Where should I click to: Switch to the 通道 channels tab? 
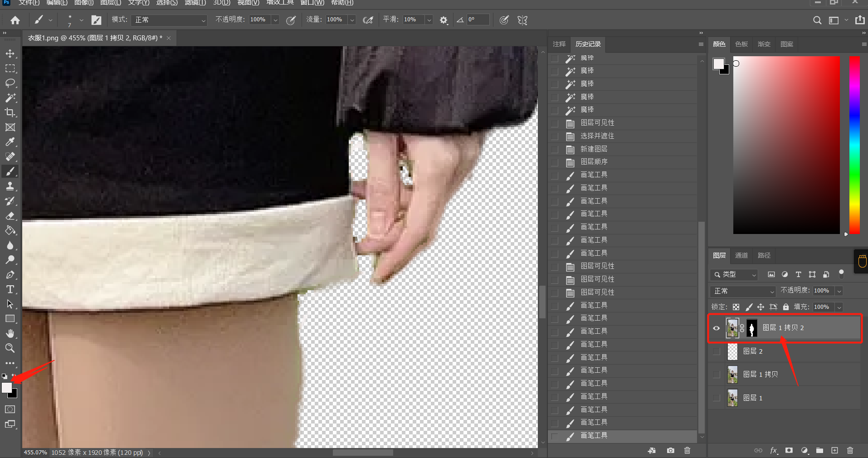741,255
